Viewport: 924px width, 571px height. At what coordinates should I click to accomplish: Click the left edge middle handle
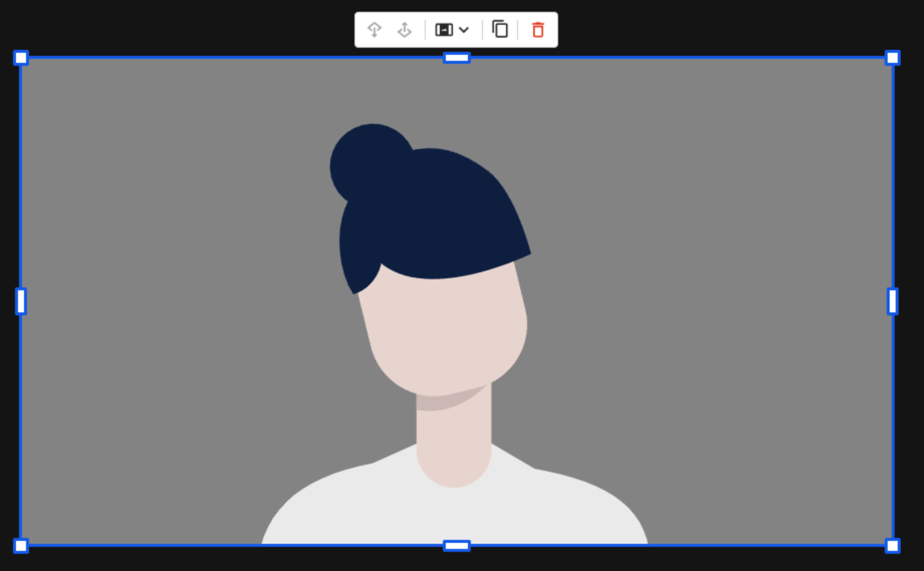click(x=21, y=301)
